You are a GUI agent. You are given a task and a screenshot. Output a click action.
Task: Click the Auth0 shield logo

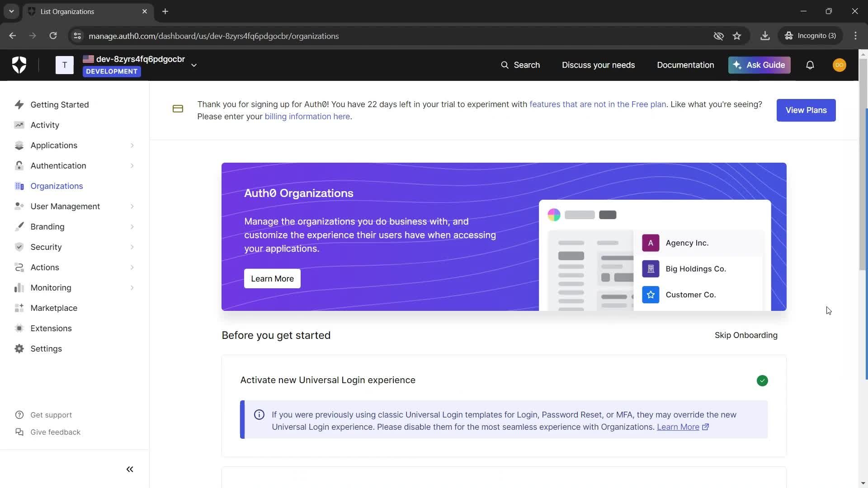point(19,65)
